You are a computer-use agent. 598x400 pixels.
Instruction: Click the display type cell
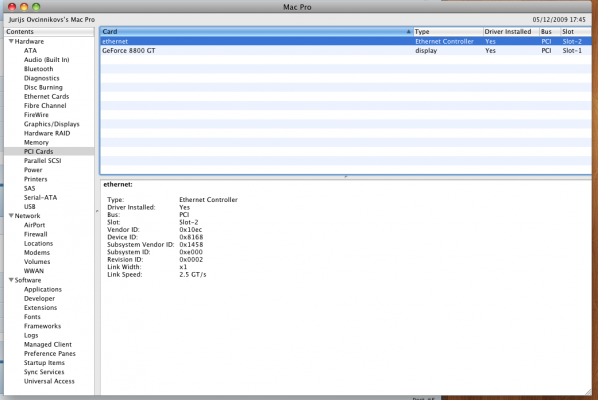[426, 50]
